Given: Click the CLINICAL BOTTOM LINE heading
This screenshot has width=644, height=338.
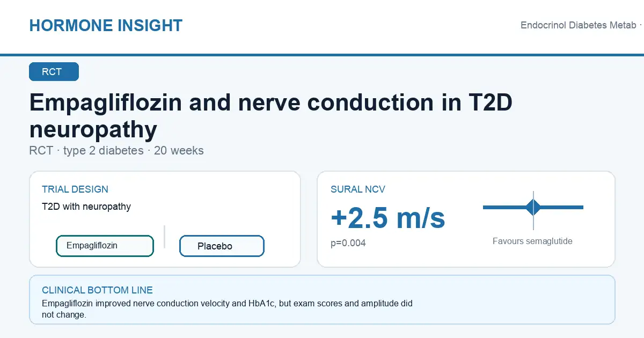Looking at the screenshot, I should tap(97, 290).
